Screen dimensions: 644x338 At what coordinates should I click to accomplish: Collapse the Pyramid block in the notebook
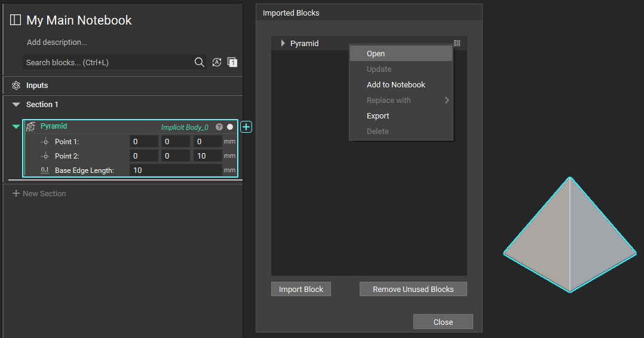tap(16, 126)
